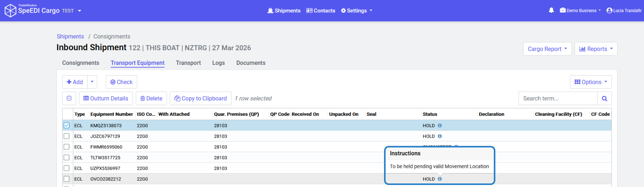Image resolution: width=644 pixels, height=187 pixels.
Task: Click info icon beside JOZC6797129 HOLD status
Action: point(440,136)
